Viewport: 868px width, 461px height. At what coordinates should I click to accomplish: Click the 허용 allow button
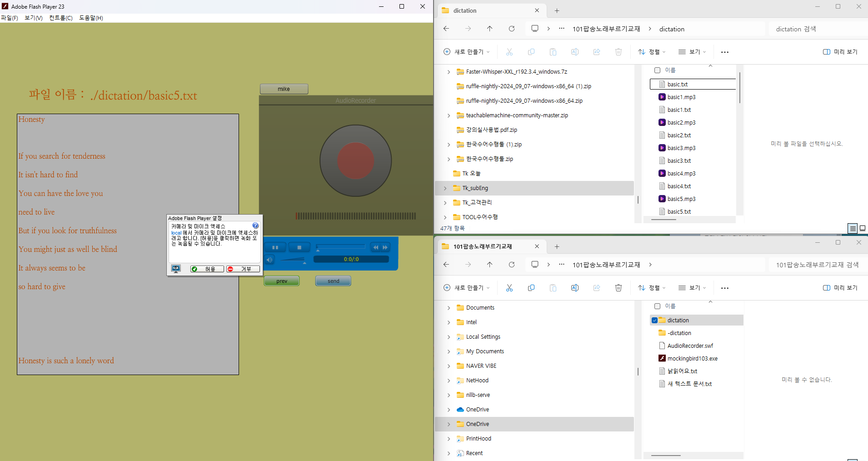tap(207, 269)
